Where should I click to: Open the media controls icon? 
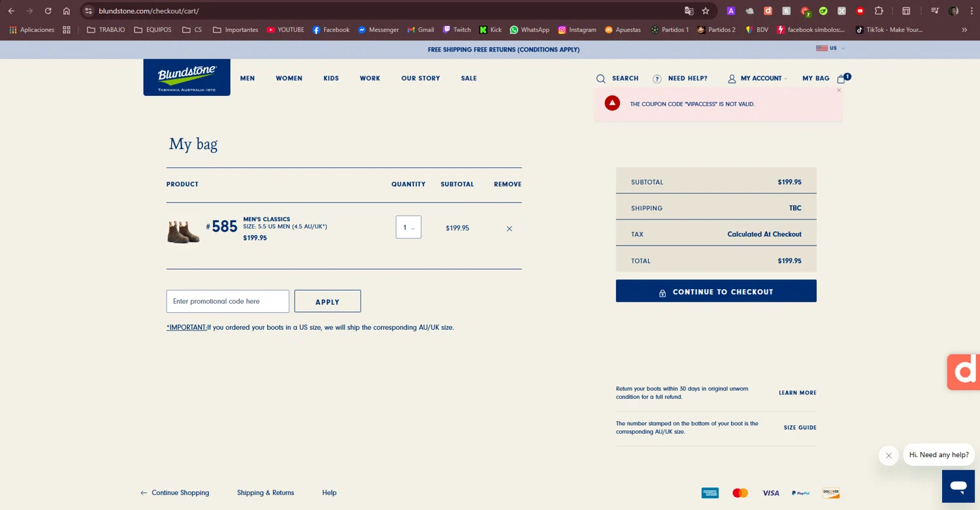pyautogui.click(x=935, y=10)
